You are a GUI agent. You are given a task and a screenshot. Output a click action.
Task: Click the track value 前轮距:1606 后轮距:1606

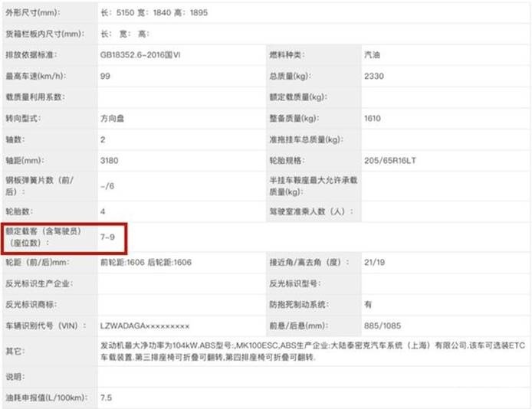coord(146,262)
